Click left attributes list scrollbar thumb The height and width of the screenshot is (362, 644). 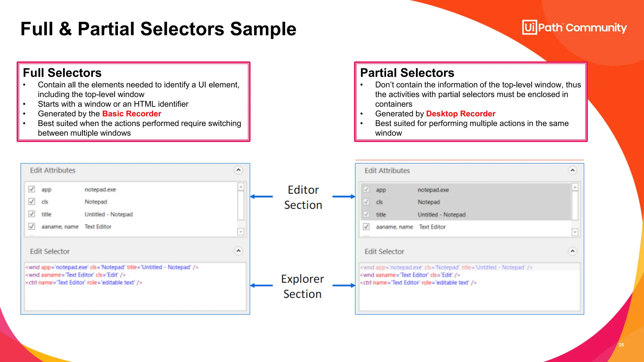click(x=241, y=206)
